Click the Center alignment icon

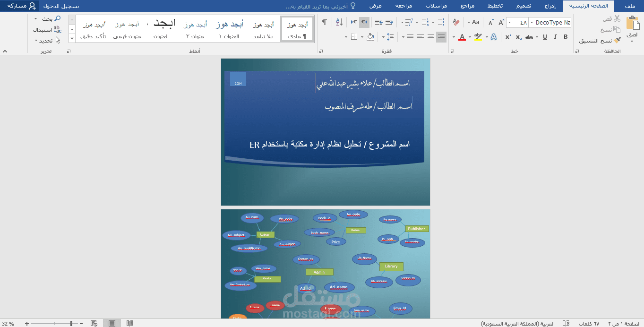(x=430, y=37)
